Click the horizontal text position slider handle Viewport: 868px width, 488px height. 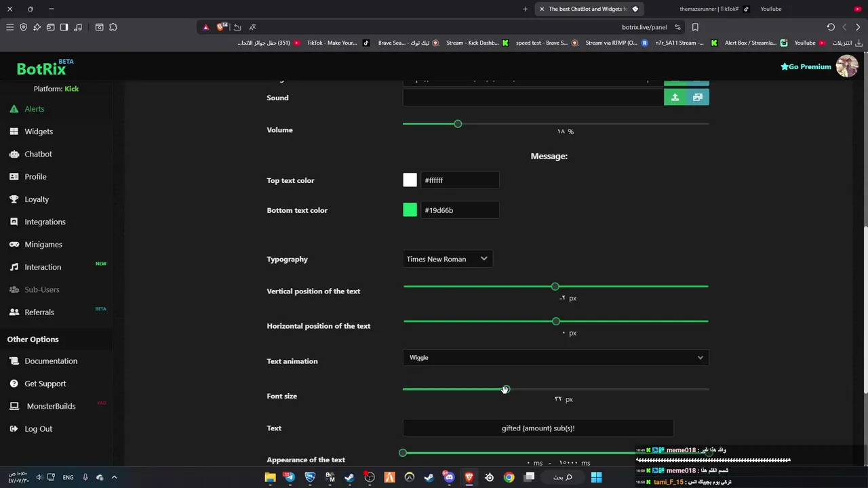point(556,321)
